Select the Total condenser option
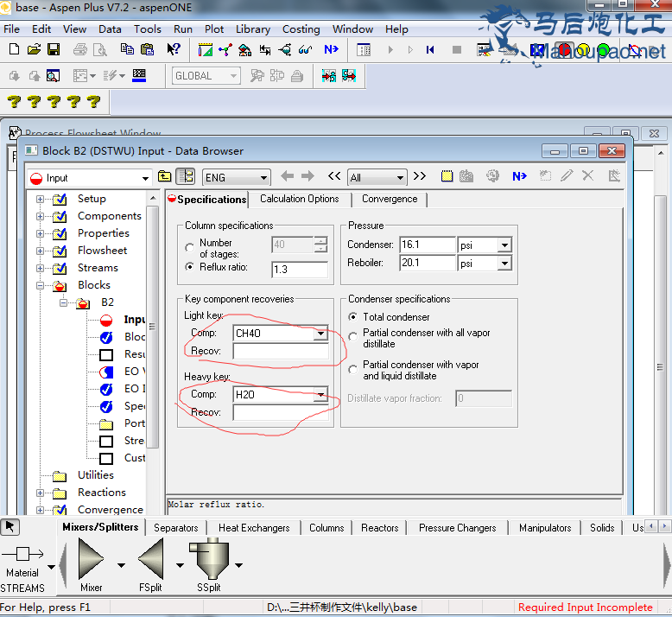The width and height of the screenshot is (672, 617). coord(352,317)
